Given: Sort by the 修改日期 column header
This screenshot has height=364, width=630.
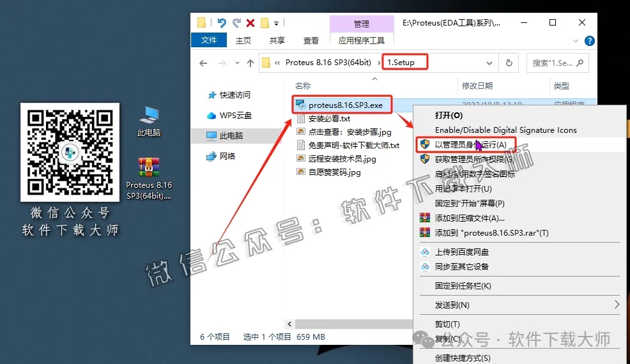Looking at the screenshot, I should 477,86.
